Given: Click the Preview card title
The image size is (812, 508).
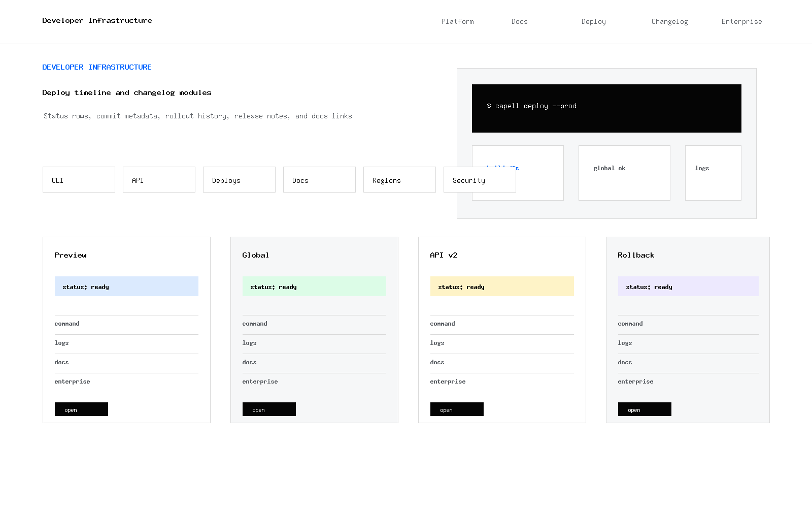Looking at the screenshot, I should tap(71, 255).
